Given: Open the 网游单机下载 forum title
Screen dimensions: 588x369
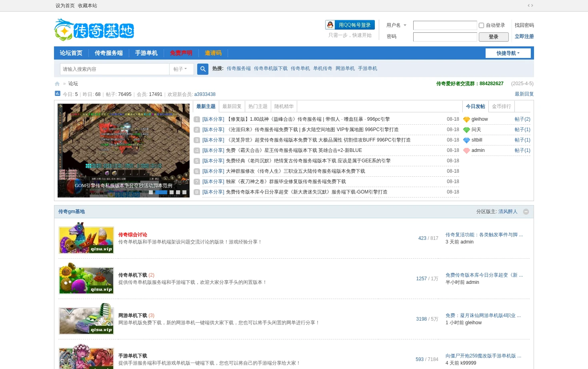Looking at the screenshot, I should click(x=133, y=315).
